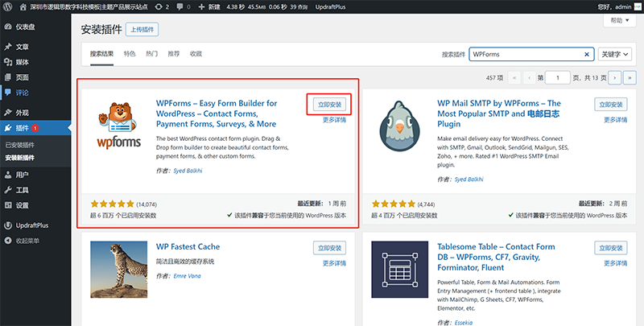Install Tablesome Table with 立即安装
This screenshot has height=326, width=644.
point(611,248)
